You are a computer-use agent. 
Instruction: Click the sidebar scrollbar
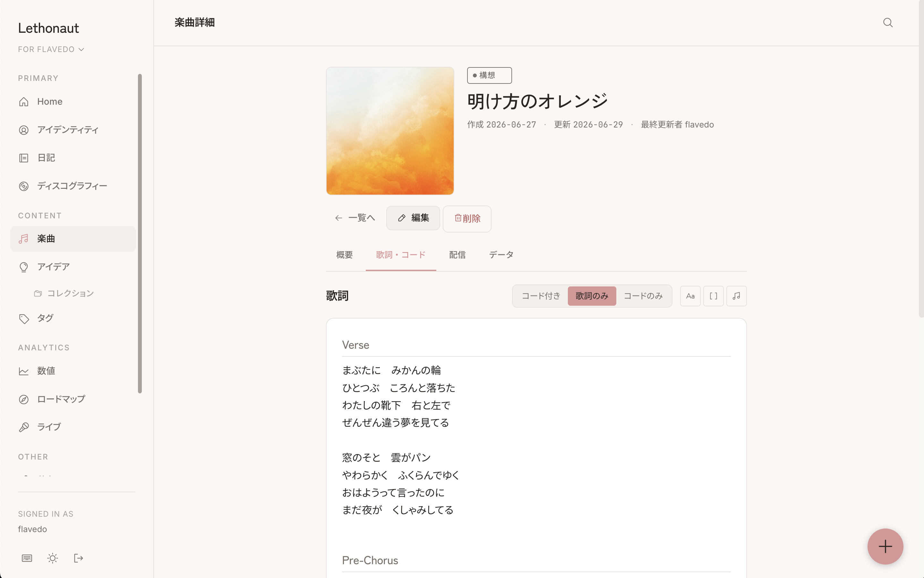click(140, 233)
